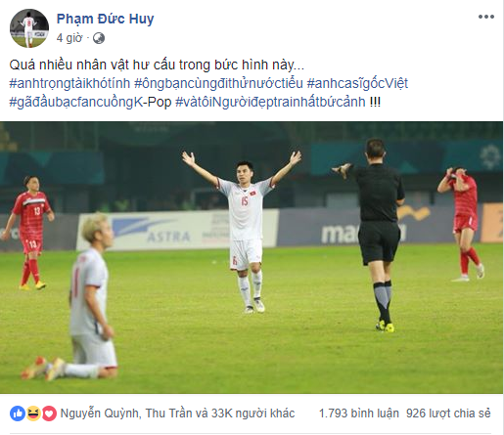
Task: Open hashtag #ôngbạncùngđithửnướctiểu
Action: (x=218, y=83)
